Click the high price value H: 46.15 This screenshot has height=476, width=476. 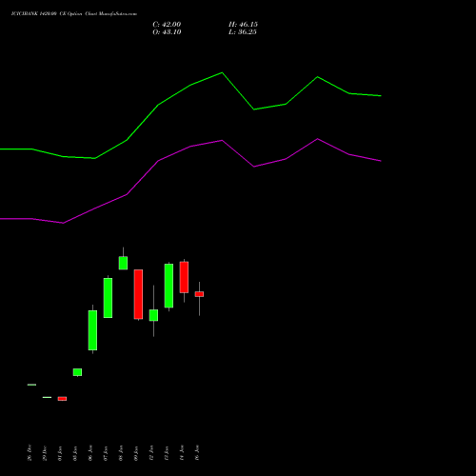(x=243, y=25)
